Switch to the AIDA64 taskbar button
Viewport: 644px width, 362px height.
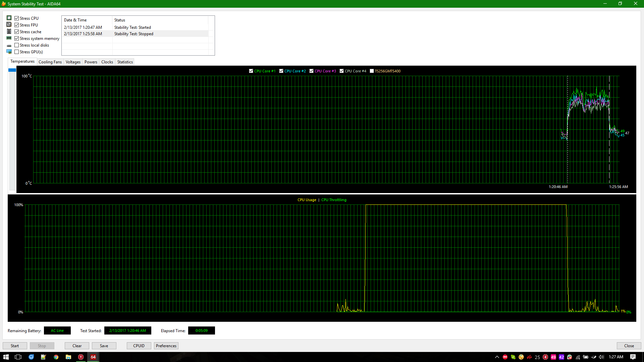[x=93, y=357]
